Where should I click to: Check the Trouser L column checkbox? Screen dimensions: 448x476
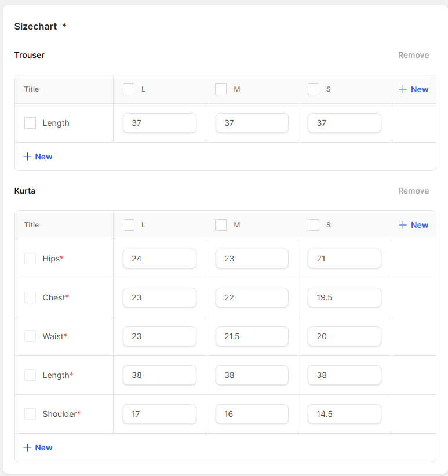click(129, 89)
